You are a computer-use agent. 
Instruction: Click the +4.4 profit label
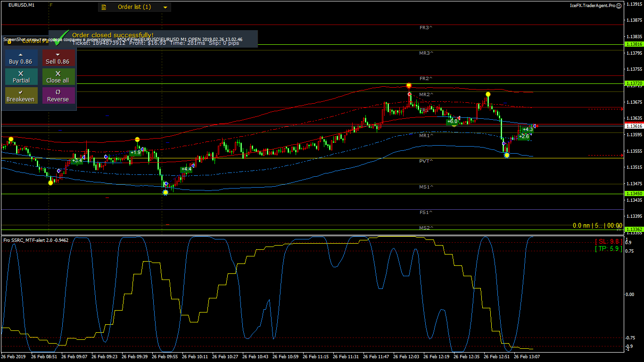(x=186, y=169)
